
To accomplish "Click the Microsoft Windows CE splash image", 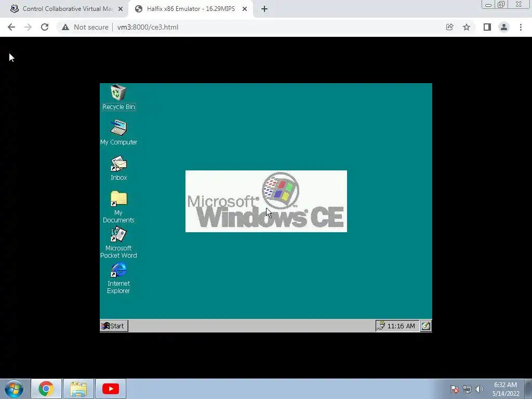I will coord(266,201).
